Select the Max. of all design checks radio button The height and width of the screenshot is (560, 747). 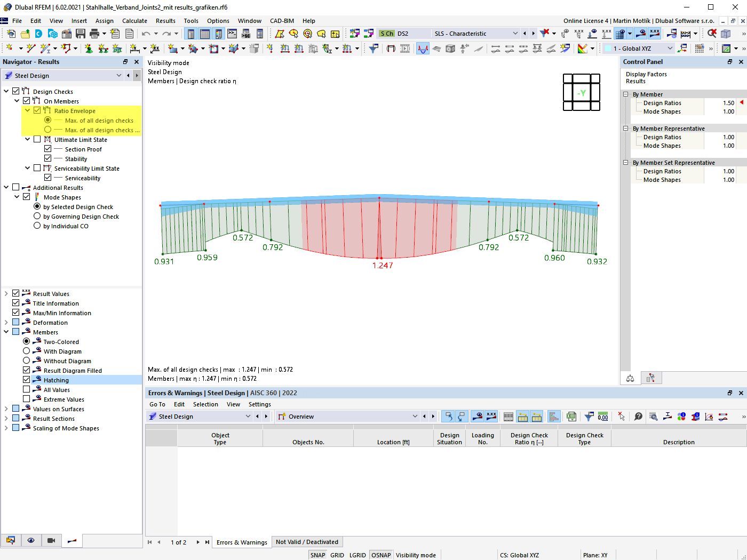48,121
